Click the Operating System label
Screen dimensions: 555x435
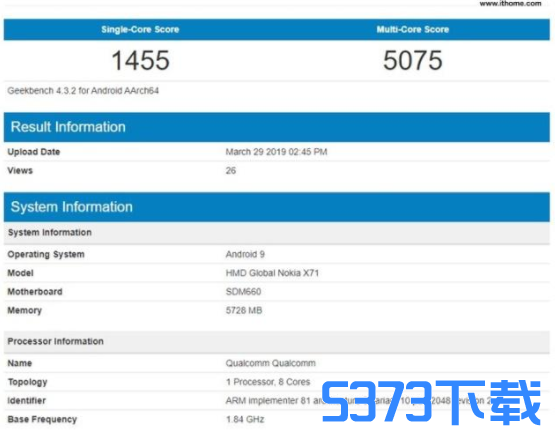[46, 254]
